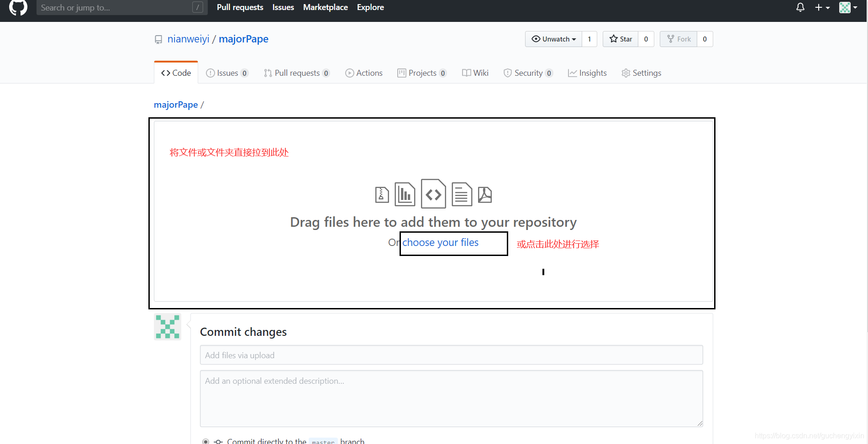Select Commit directly to master radio

(x=206, y=441)
